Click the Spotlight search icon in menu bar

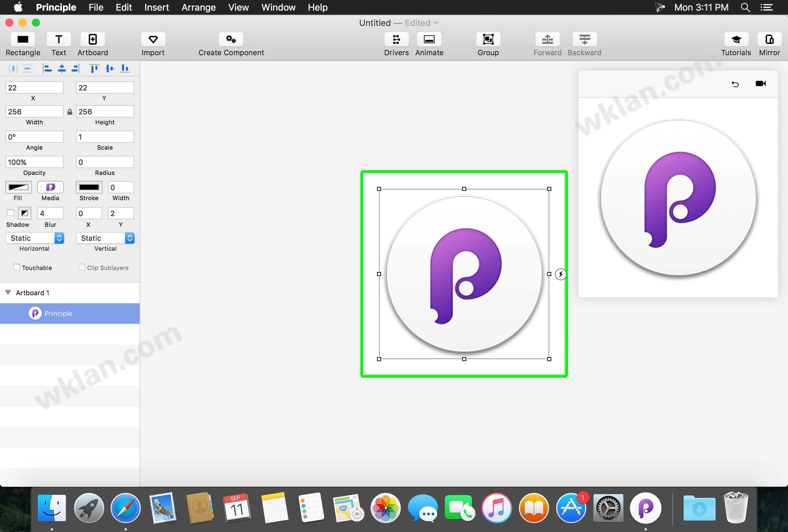point(745,7)
